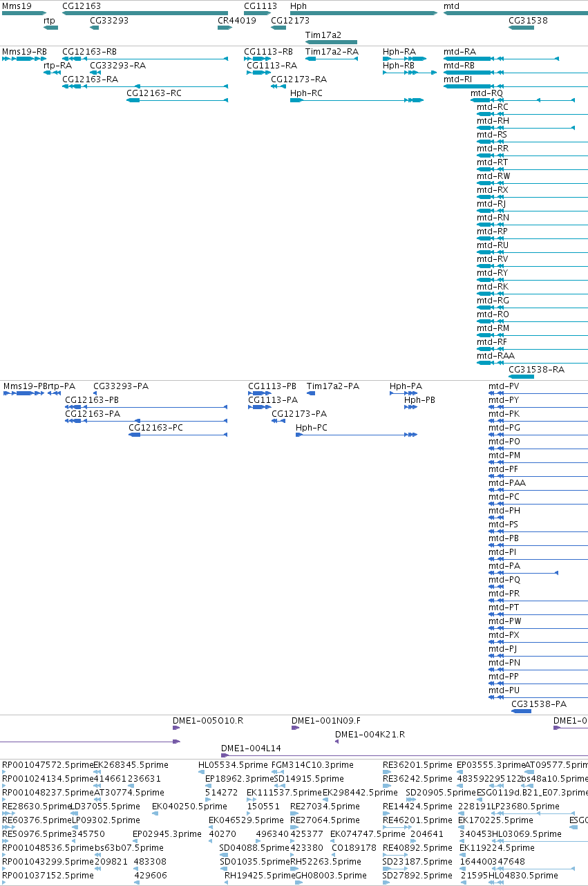Select the CG33293-RA transcript

point(95,73)
